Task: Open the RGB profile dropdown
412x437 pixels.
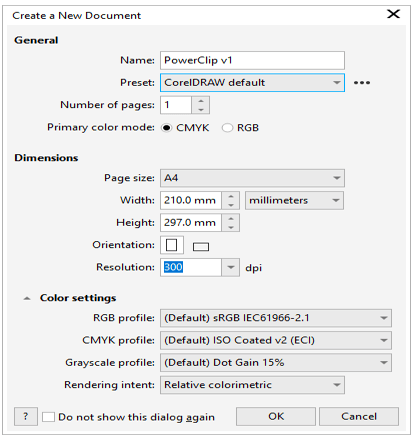Action: (276, 318)
